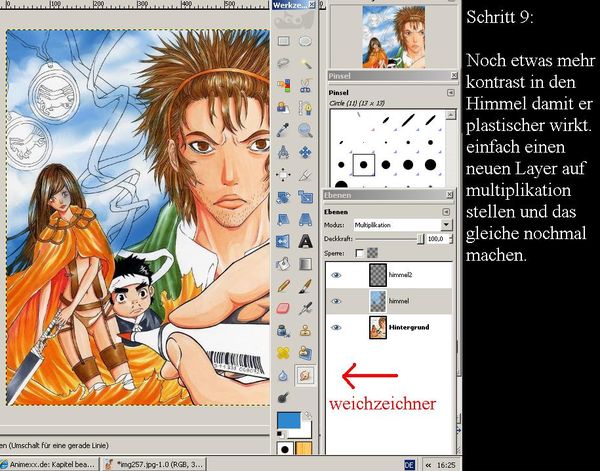Select the Free Select lasso tool
Image resolution: width=600 pixels, height=471 pixels.
283,63
